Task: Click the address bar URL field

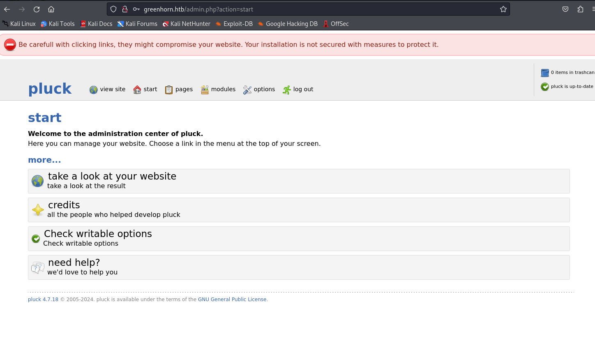Action: [308, 9]
